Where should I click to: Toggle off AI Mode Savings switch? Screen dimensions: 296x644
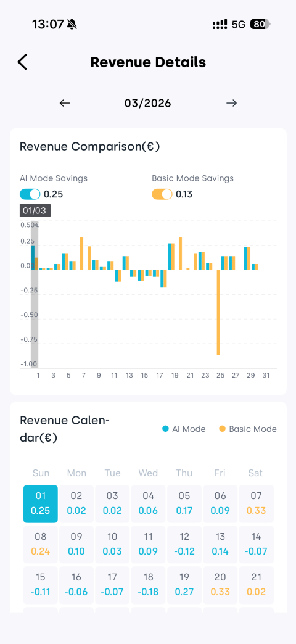tap(30, 194)
